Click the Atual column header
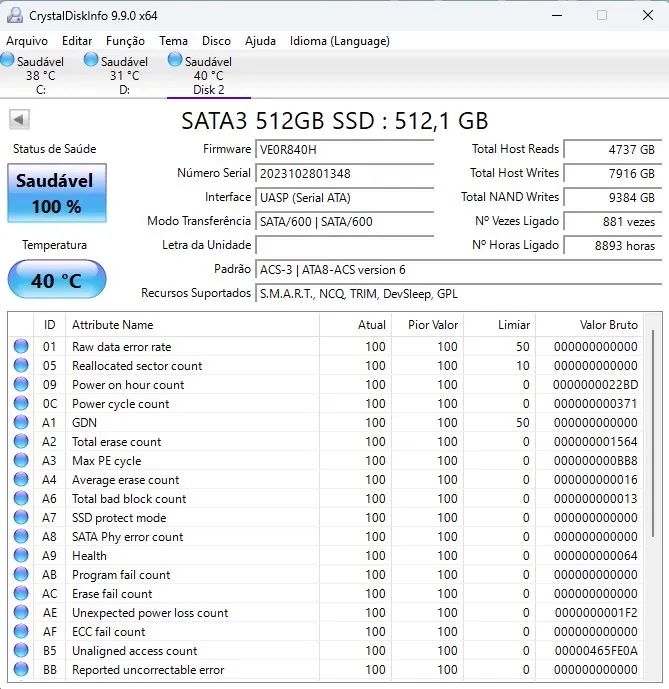The height and width of the screenshot is (689, 669). tap(355, 325)
